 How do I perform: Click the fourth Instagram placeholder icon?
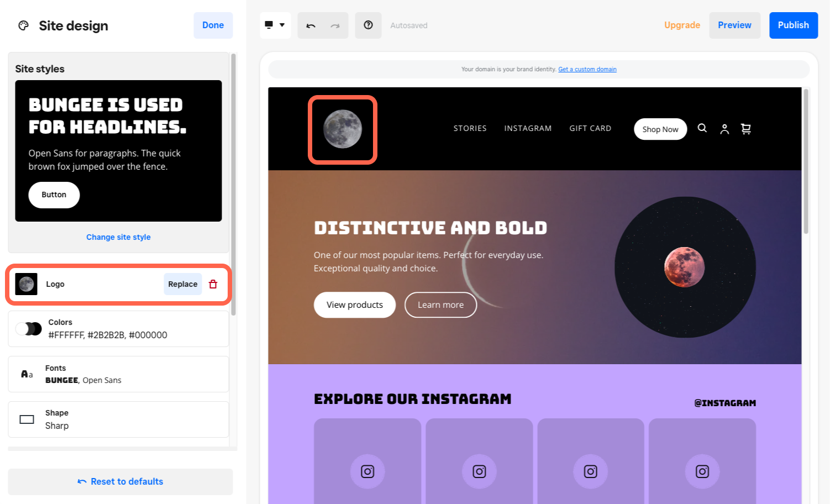702,471
